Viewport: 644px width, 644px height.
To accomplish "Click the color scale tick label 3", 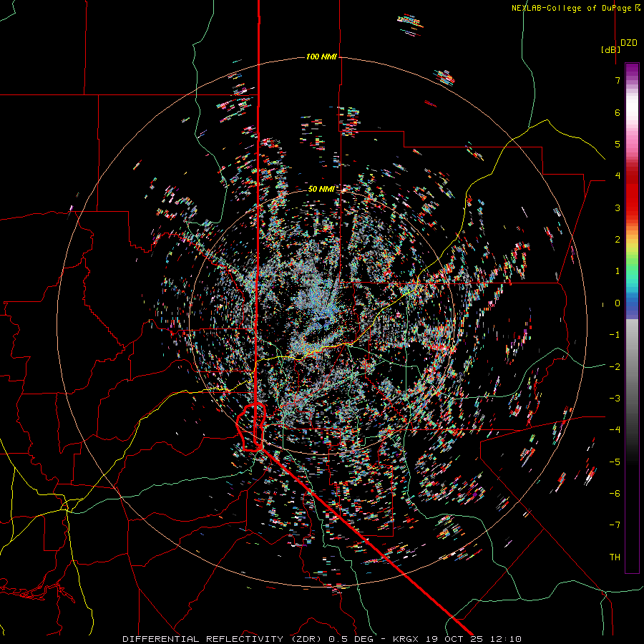I will pos(618,208).
